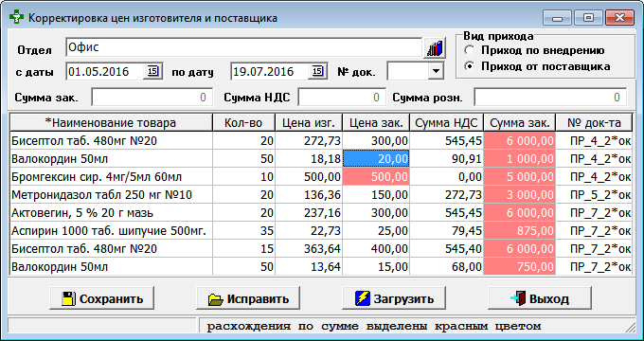Viewport: 644px width, 341px height.
Task: Click the red sum cell '875,00'
Action: click(520, 230)
